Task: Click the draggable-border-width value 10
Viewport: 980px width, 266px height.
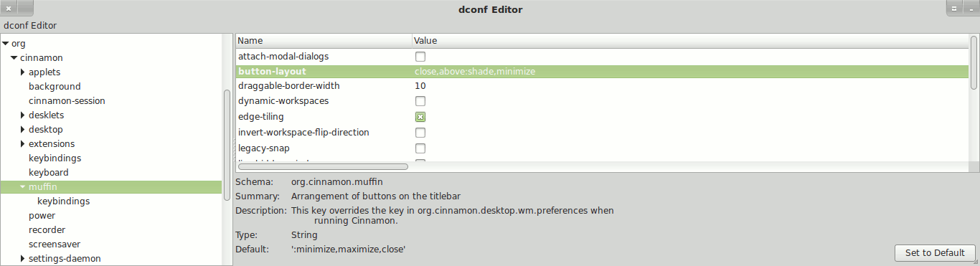Action: click(x=420, y=86)
